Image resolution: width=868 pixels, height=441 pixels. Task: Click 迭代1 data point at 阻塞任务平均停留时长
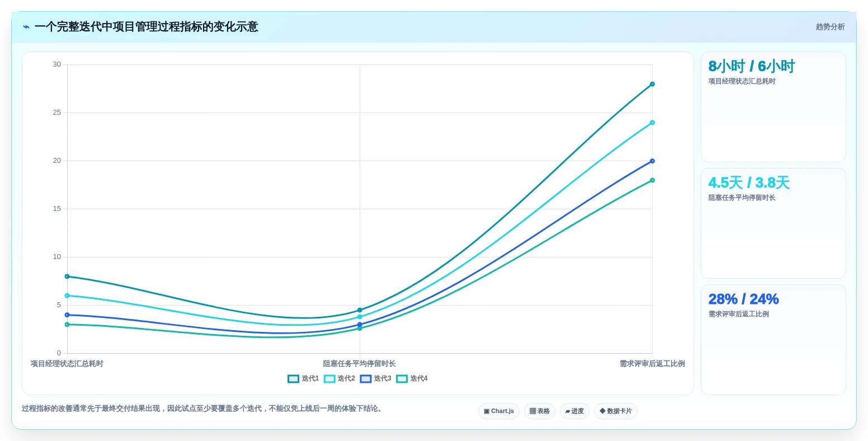(x=360, y=310)
